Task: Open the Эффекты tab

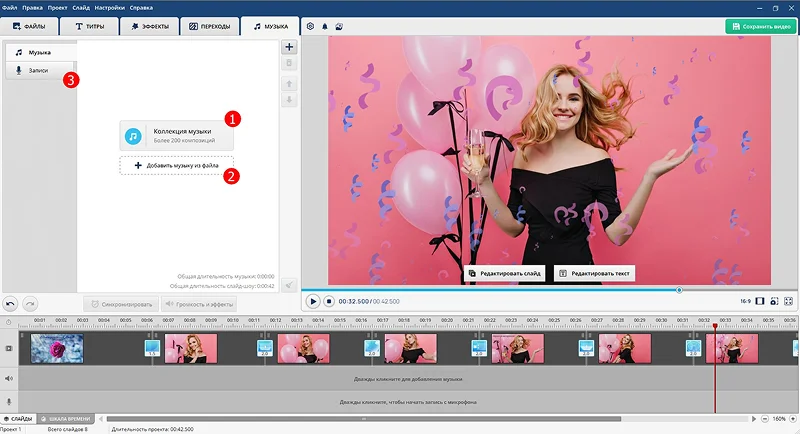Action: coord(149,26)
